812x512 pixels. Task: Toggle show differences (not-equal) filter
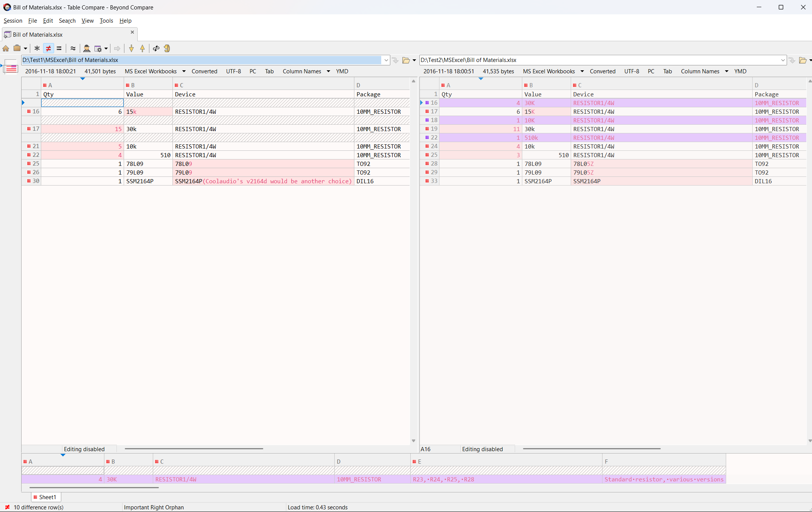(x=48, y=48)
